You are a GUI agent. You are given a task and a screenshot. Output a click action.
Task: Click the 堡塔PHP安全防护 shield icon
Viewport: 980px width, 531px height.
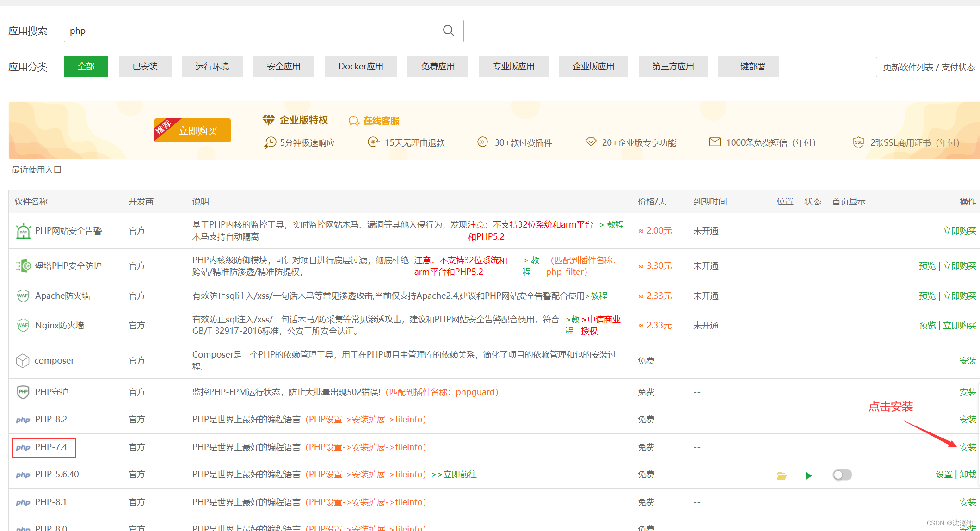tap(23, 266)
